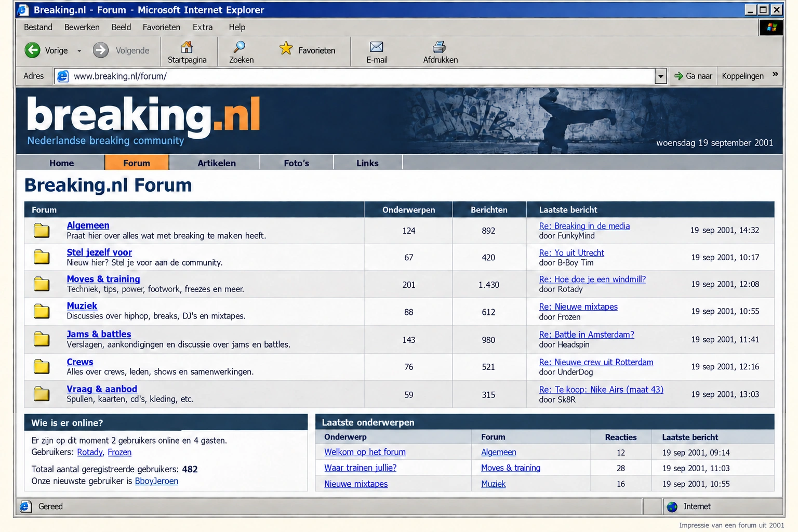
Task: Click the Internet zone globe icon
Action: (x=672, y=507)
